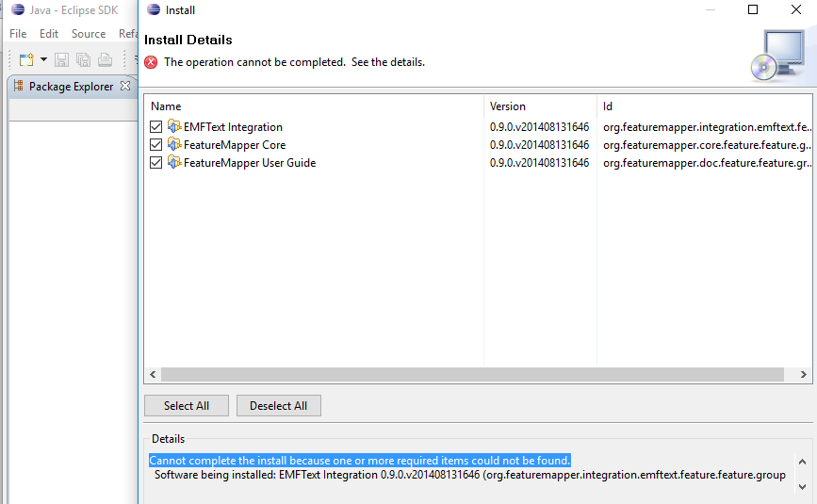Screen dimensions: 817x504
Task: Click the Id column header
Action: point(608,106)
